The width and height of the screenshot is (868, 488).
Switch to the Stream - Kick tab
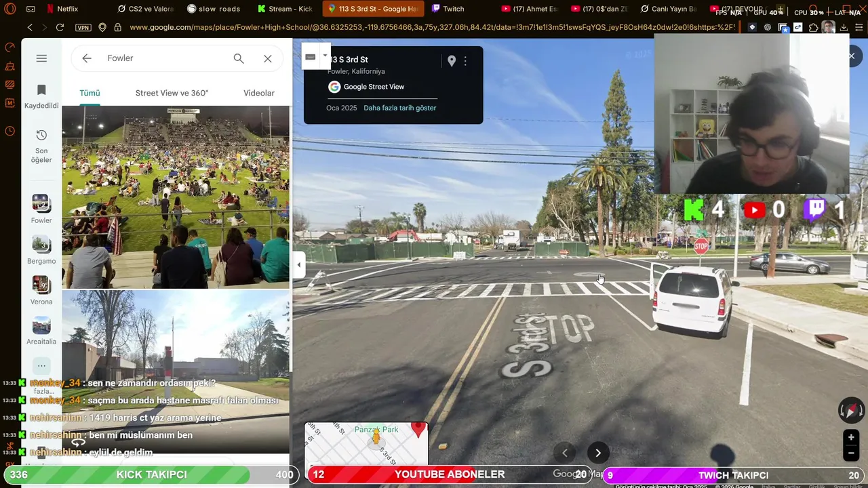pyautogui.click(x=285, y=9)
